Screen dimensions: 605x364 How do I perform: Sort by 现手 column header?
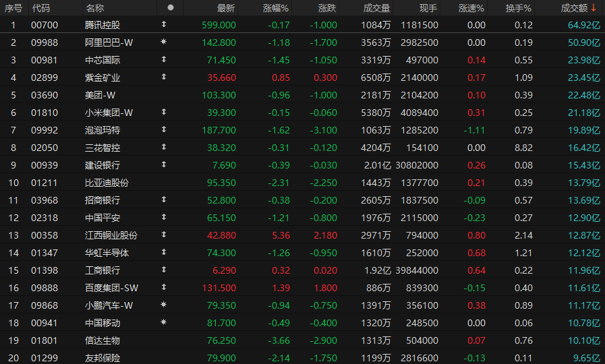coord(428,8)
